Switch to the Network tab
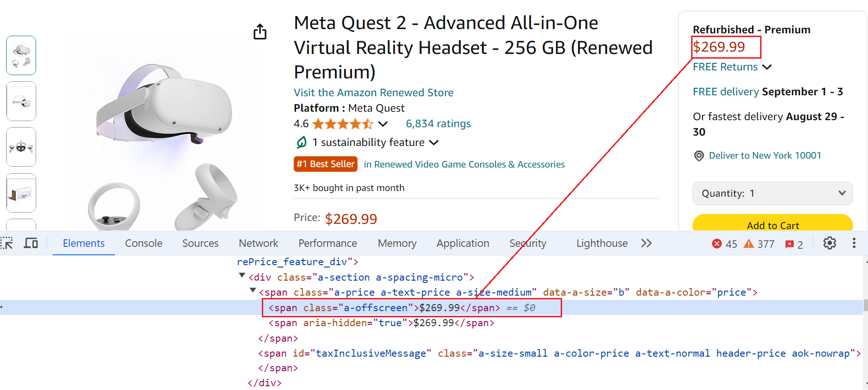Viewport: 868px width, 390px height. coord(259,243)
